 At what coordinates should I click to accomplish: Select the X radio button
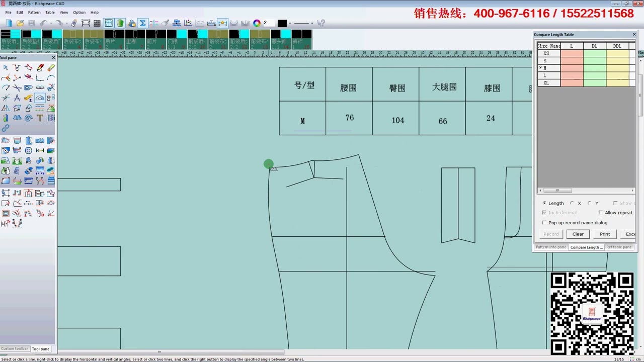click(x=572, y=203)
